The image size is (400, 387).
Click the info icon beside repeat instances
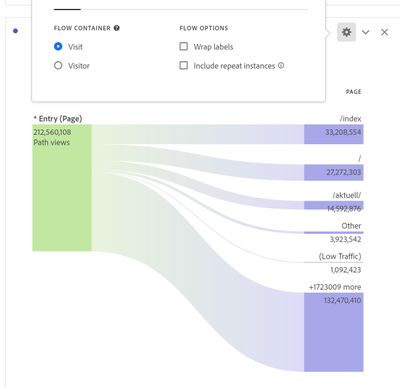point(281,65)
